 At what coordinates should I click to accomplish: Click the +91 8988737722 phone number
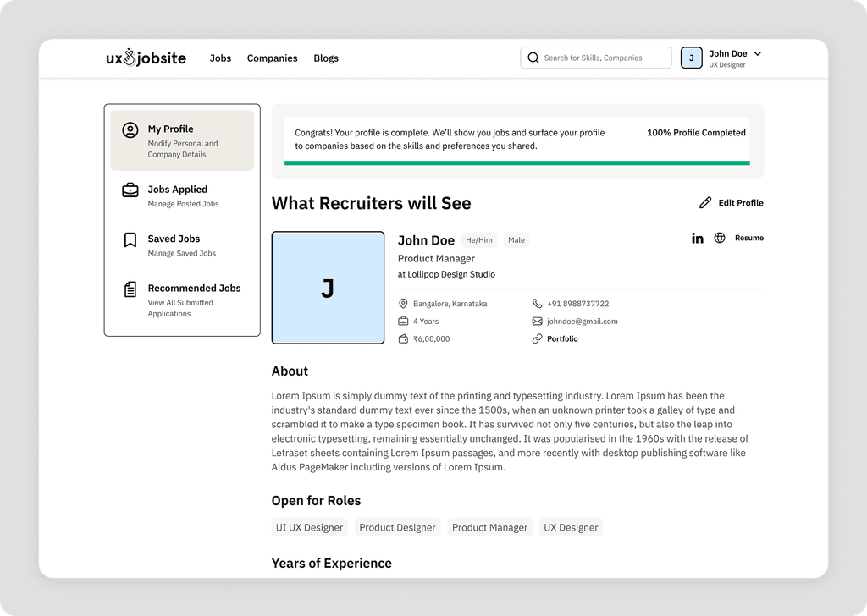(x=577, y=303)
